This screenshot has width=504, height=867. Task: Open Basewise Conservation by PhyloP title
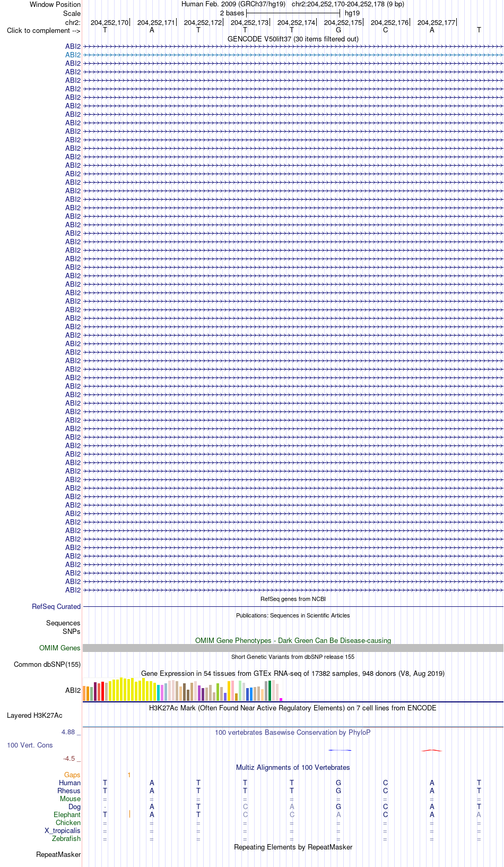tap(293, 732)
